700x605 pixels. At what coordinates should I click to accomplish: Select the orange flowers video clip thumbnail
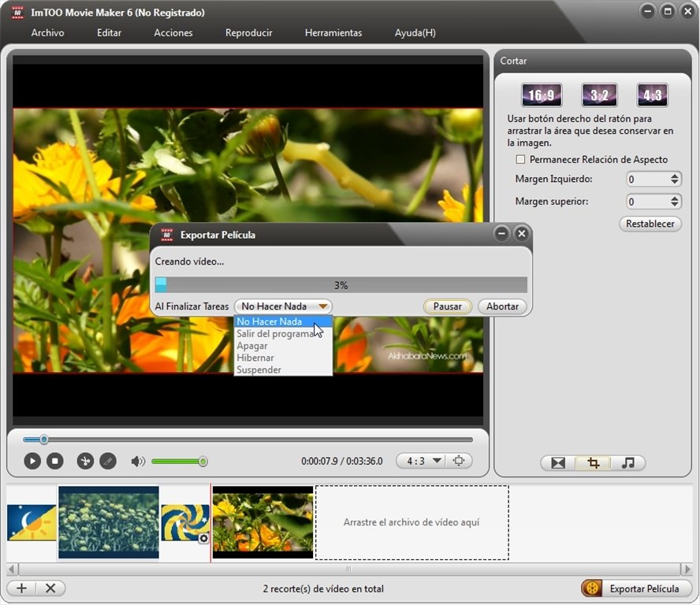262,522
